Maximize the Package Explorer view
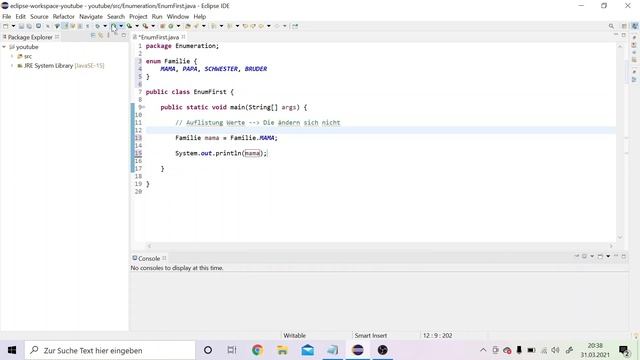Viewport: 640px width, 360px height. pyautogui.click(x=124, y=36)
